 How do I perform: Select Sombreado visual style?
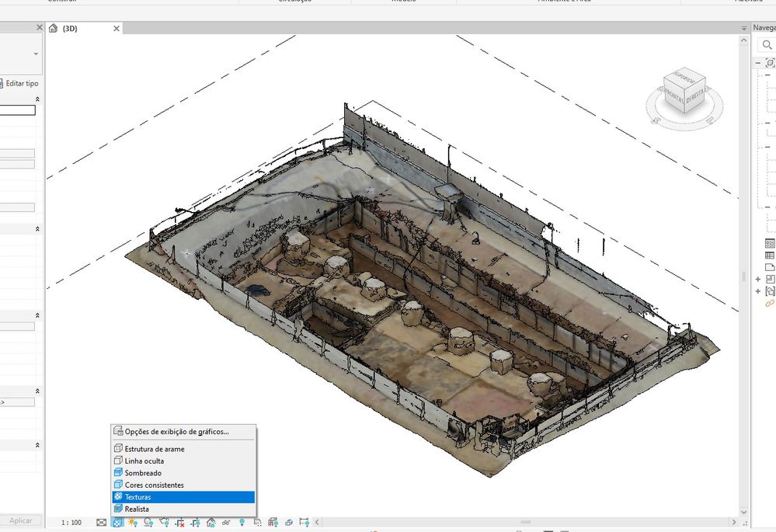[143, 473]
